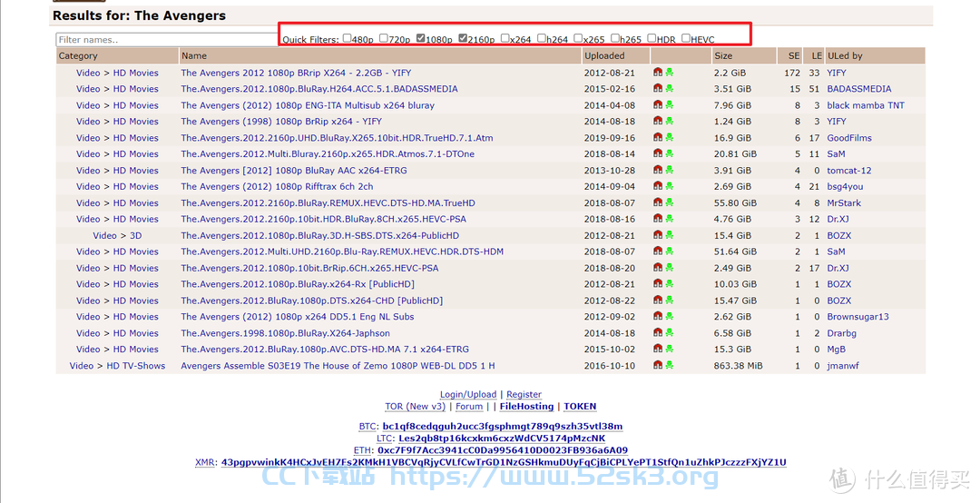Click magnet icon for Rifftrax 6ch 2ch torrent
The height and width of the screenshot is (503, 980).
tap(658, 186)
